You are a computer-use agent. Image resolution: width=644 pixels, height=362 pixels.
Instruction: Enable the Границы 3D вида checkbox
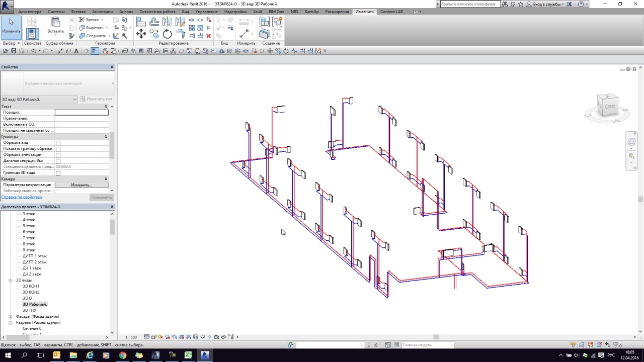point(58,173)
